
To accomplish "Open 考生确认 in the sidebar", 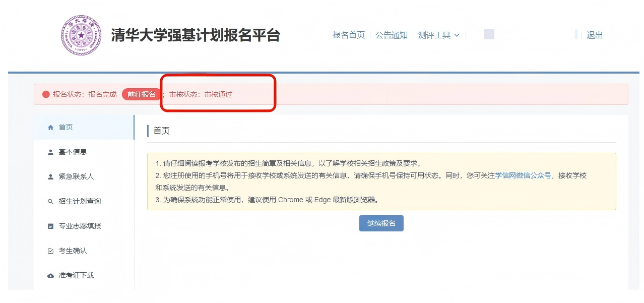I will coord(84,251).
